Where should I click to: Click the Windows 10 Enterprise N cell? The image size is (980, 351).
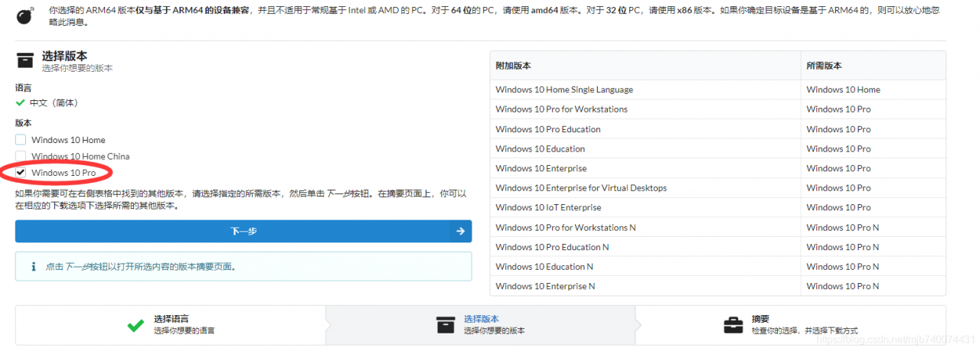click(x=645, y=287)
